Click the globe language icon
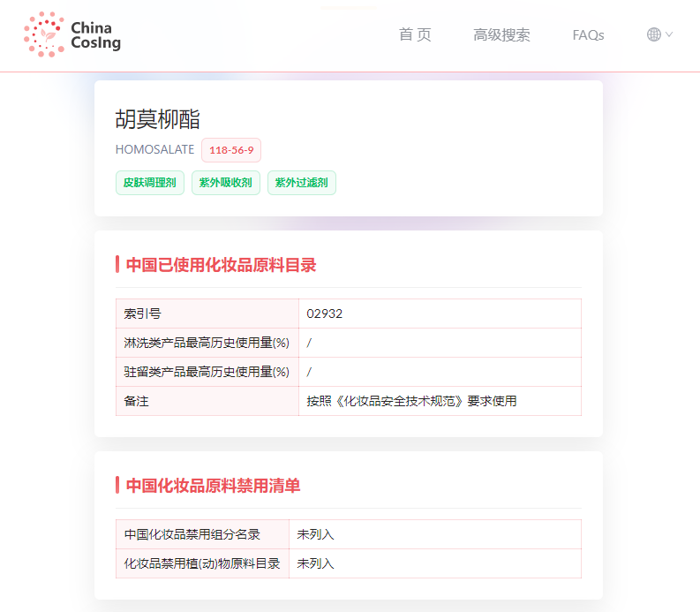Viewport: 700px width, 612px height. click(654, 34)
